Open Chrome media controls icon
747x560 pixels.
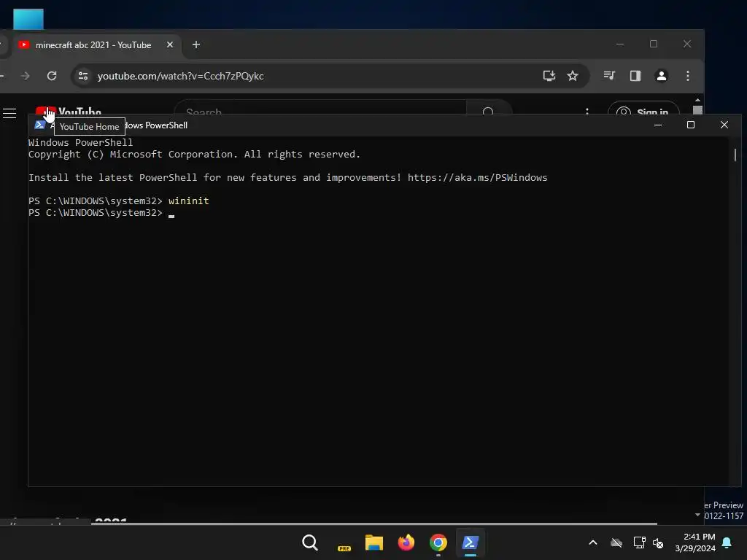pos(609,76)
